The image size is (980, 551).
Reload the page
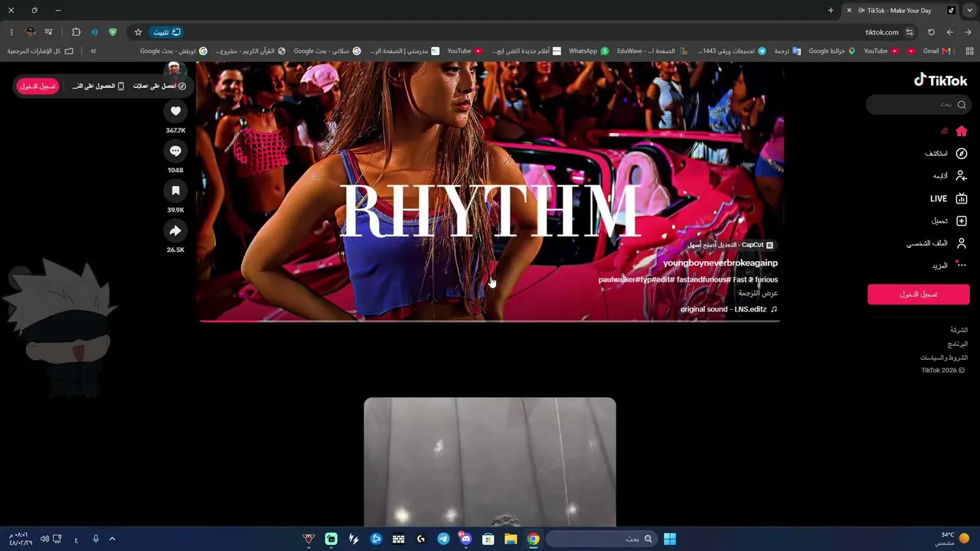click(x=931, y=32)
